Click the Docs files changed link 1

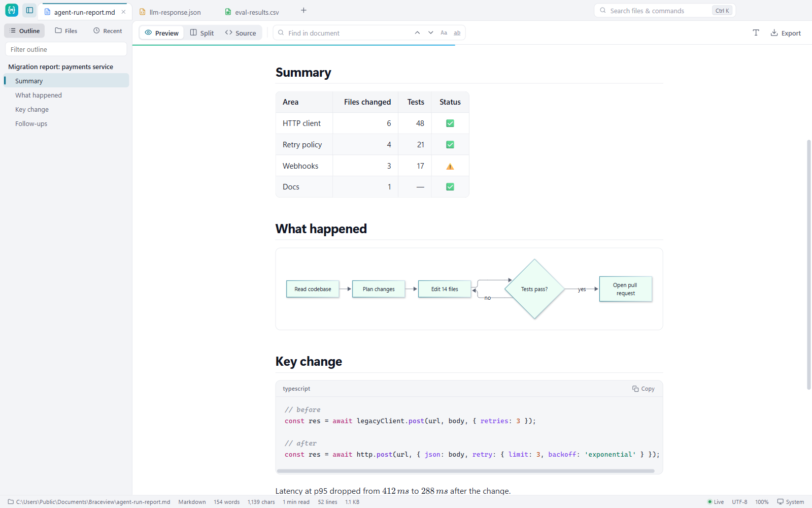[389, 187]
